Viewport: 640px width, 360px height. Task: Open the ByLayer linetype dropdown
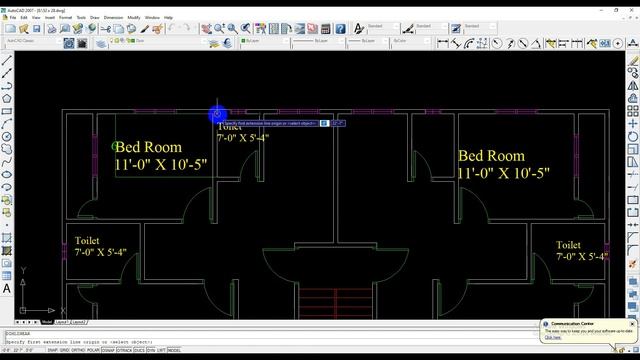point(318,41)
